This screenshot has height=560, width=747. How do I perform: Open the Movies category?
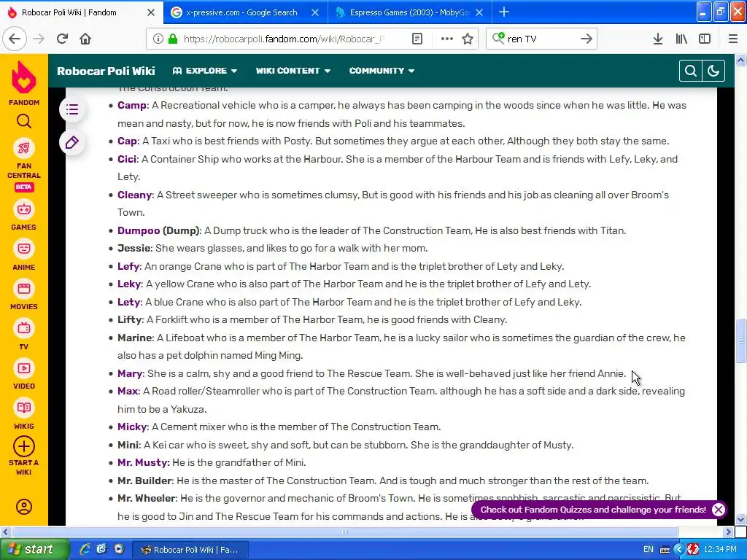click(x=24, y=296)
